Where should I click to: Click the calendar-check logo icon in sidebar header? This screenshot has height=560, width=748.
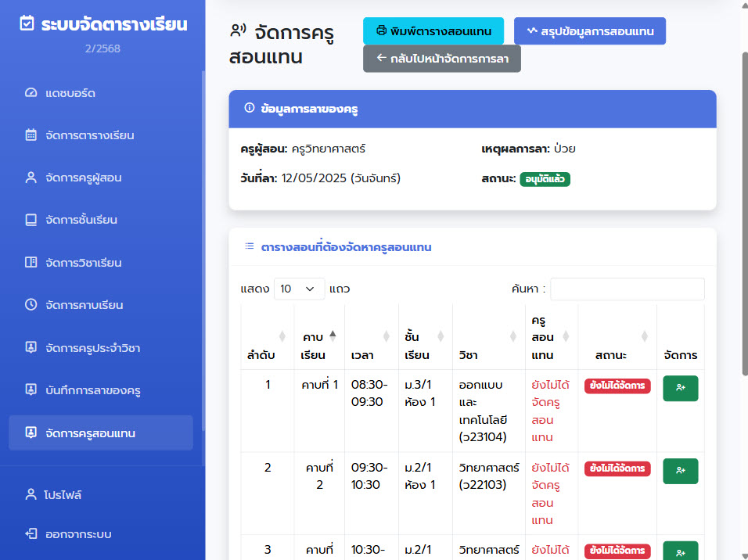point(27,24)
